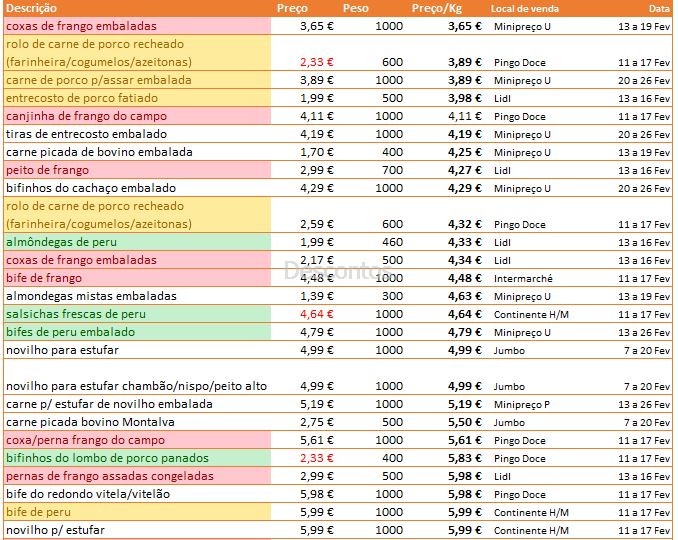Click the 4,63 € price per kg
This screenshot has width=678, height=540.
465,296
